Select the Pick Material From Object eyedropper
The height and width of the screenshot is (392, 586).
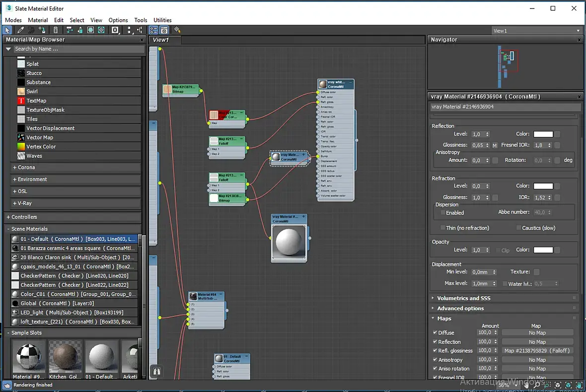tap(20, 30)
